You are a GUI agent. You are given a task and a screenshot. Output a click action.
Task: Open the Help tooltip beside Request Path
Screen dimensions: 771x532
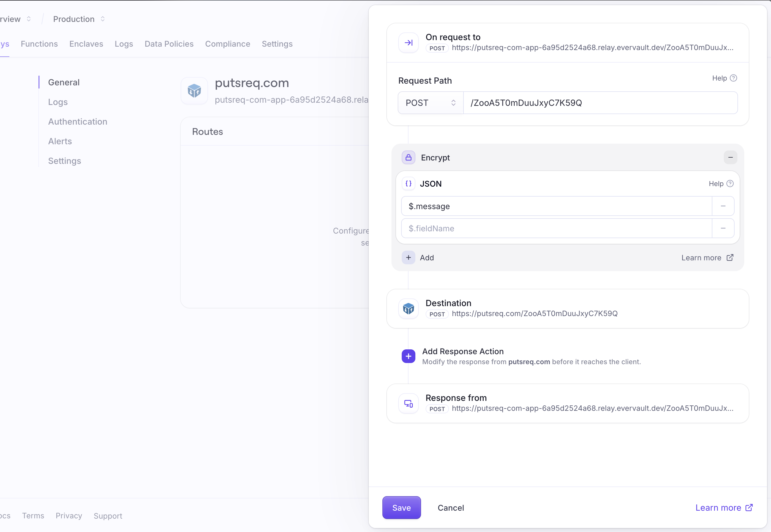click(x=734, y=78)
